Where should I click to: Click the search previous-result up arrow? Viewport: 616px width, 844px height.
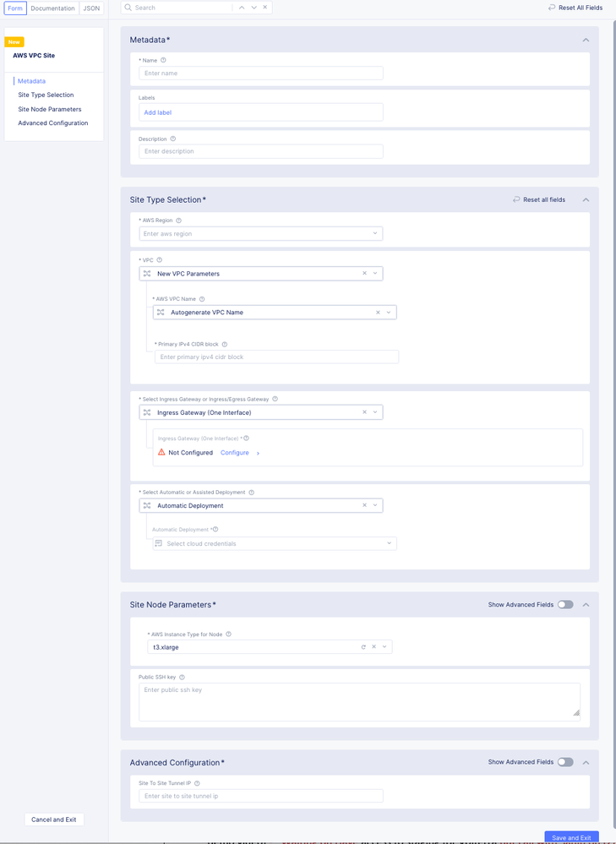pyautogui.click(x=242, y=8)
